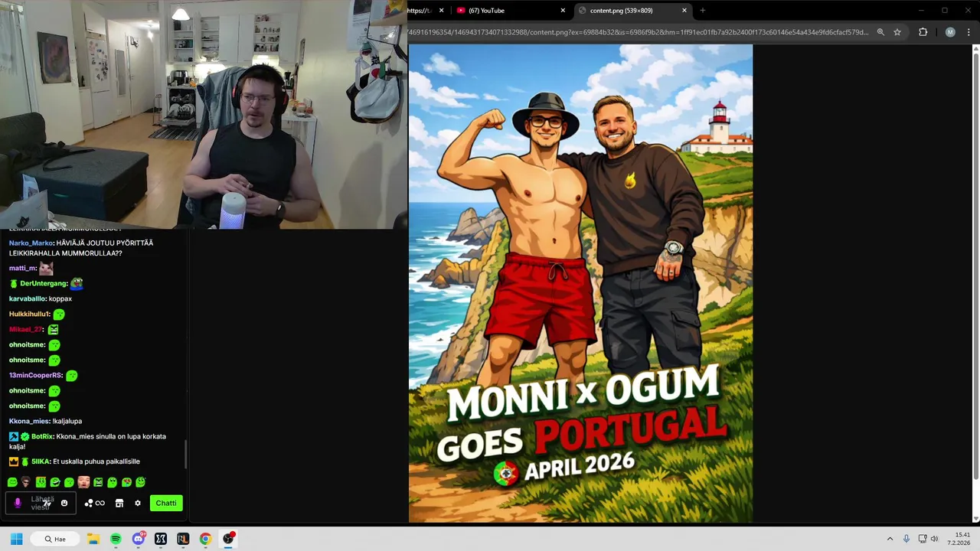This screenshot has width=980, height=551.
Task: Click system tray microphone icon
Action: pos(906,539)
